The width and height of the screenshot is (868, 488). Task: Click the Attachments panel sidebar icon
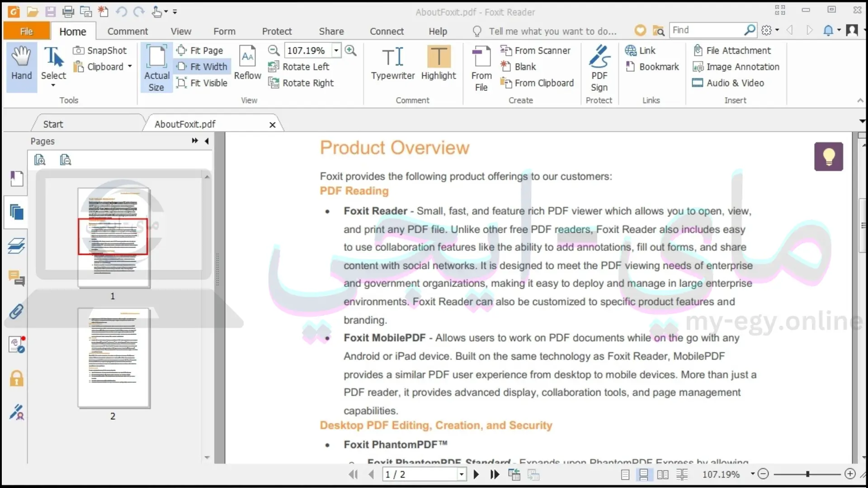16,312
